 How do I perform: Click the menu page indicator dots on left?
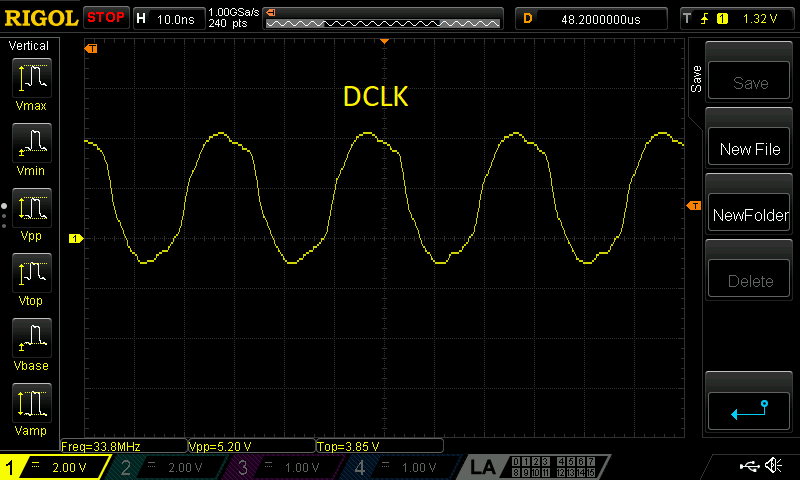4,216
